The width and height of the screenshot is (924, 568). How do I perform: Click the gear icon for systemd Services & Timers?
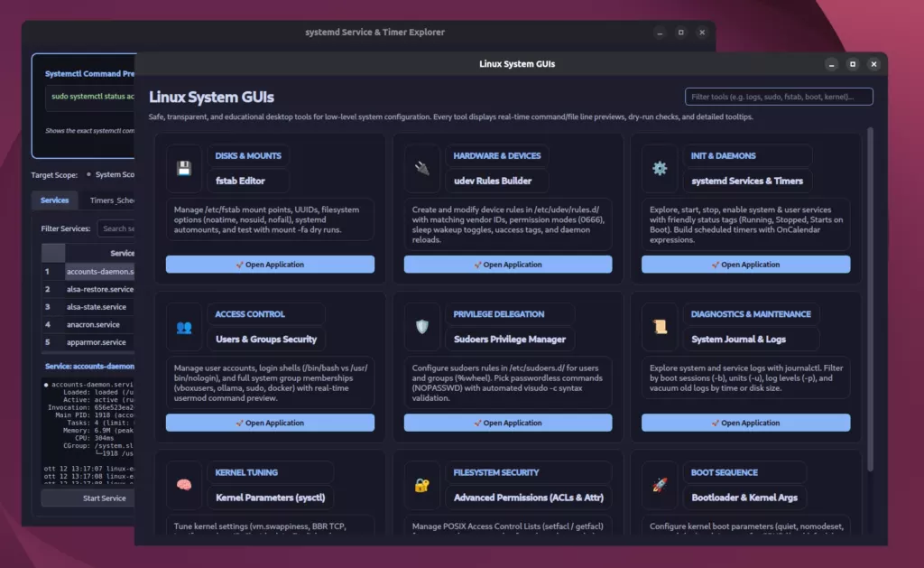pos(660,168)
